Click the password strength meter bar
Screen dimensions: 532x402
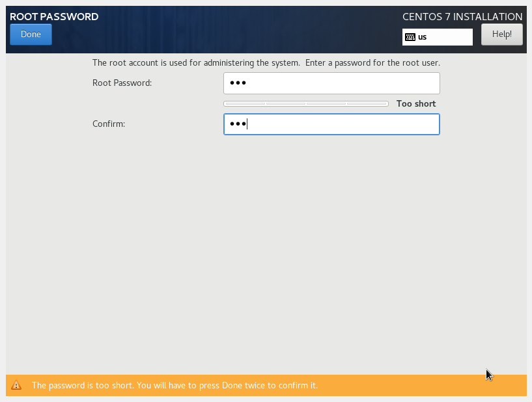point(305,103)
